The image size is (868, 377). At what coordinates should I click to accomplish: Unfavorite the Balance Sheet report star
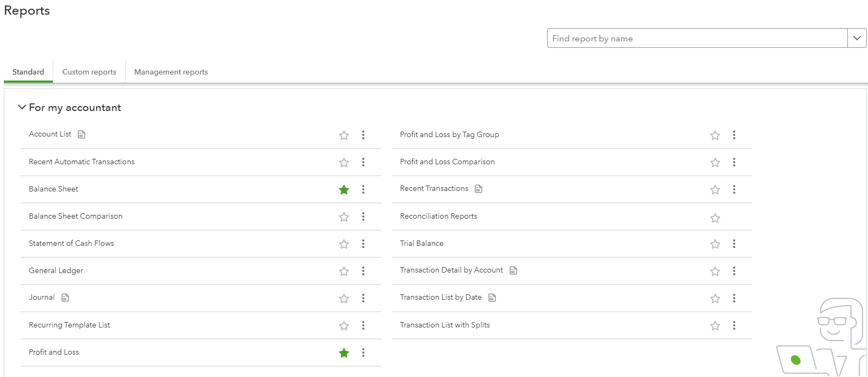pyautogui.click(x=344, y=190)
